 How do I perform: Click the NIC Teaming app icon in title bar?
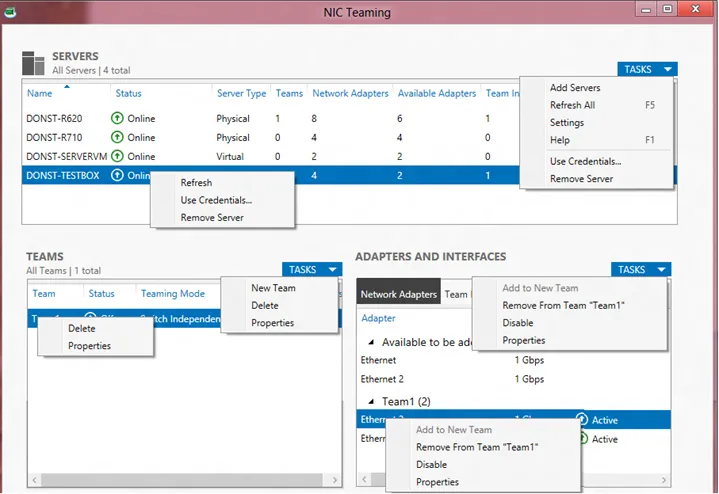pyautogui.click(x=10, y=12)
